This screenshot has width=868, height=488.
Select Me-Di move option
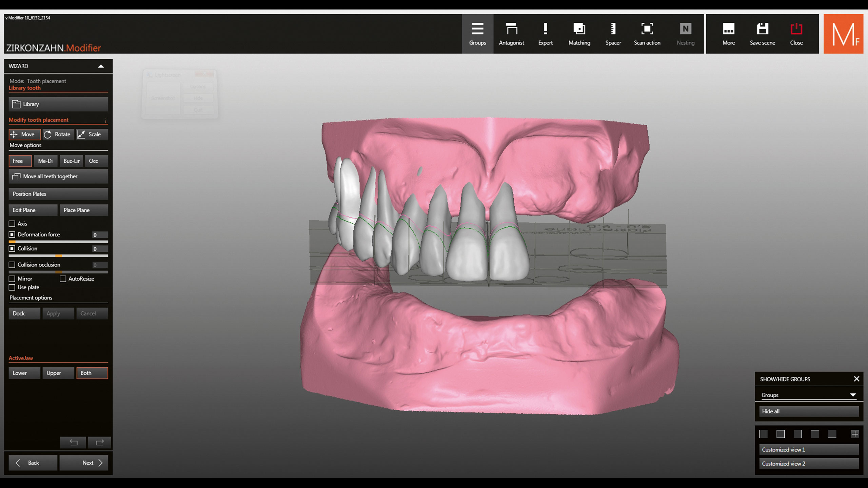coord(45,161)
